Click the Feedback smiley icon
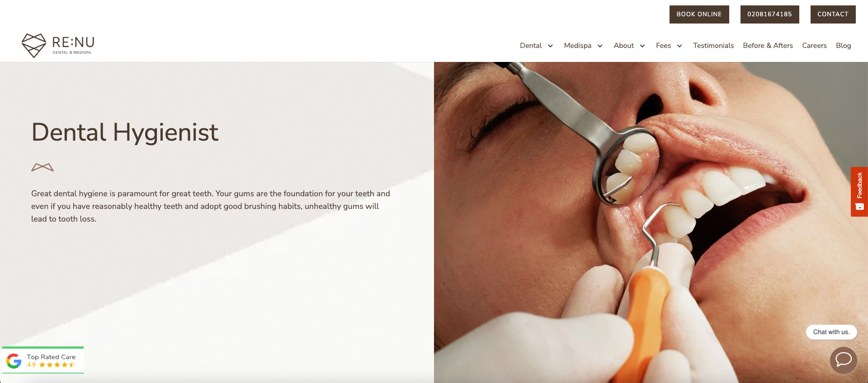 coord(859,207)
